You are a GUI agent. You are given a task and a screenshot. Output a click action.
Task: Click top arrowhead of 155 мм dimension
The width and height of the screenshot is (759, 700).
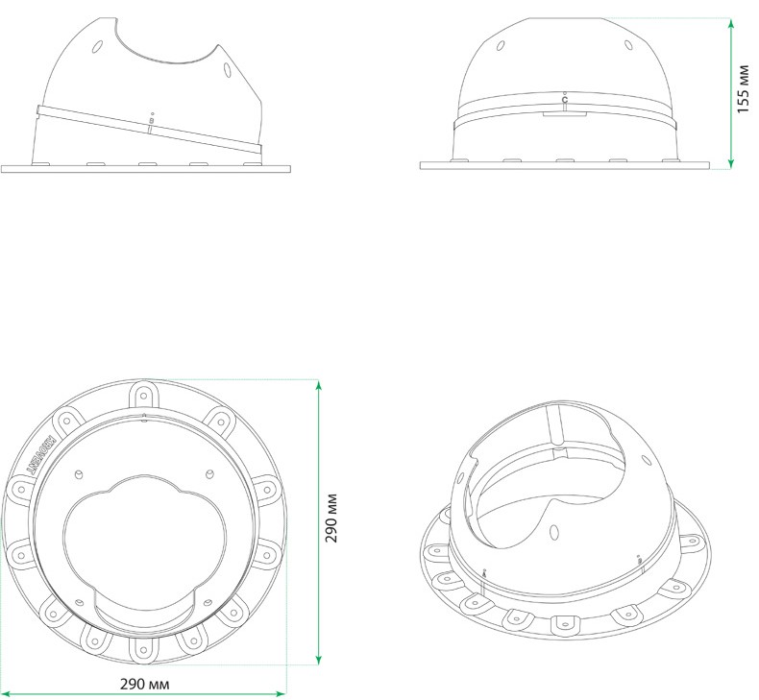(733, 21)
